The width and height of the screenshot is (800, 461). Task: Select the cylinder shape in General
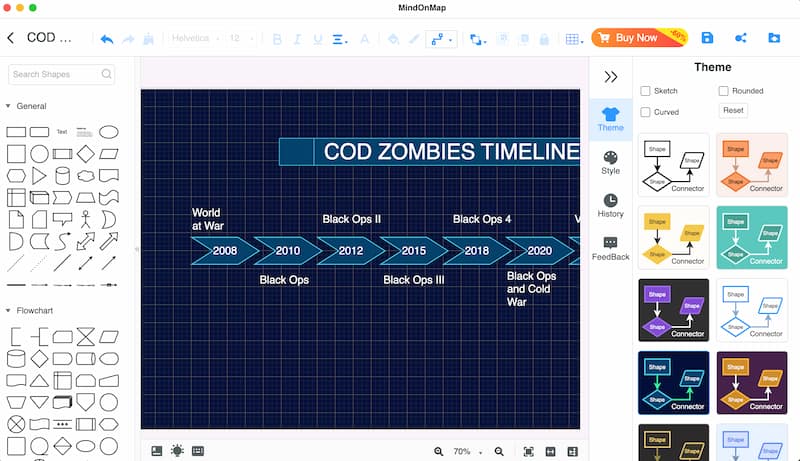pyautogui.click(x=62, y=175)
